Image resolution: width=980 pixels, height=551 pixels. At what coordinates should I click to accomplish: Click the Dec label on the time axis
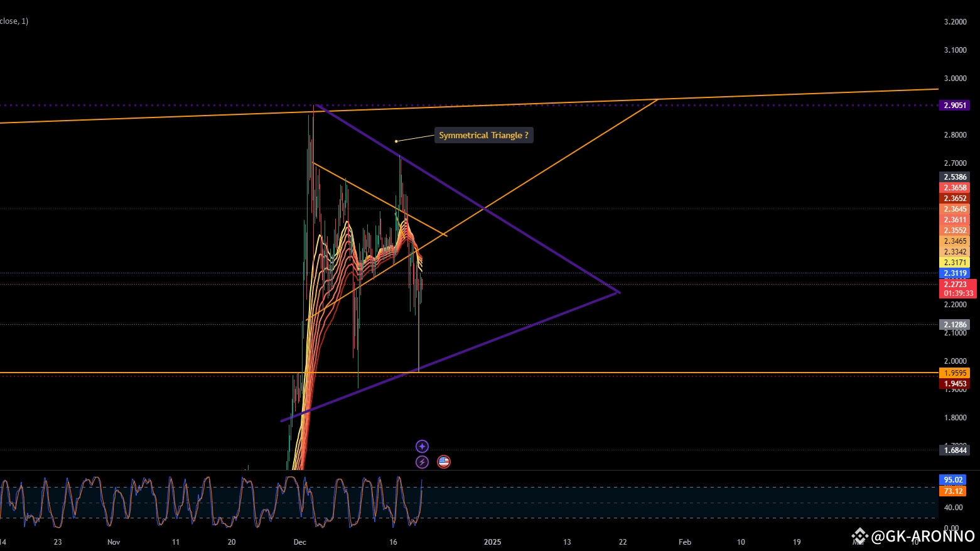(299, 542)
